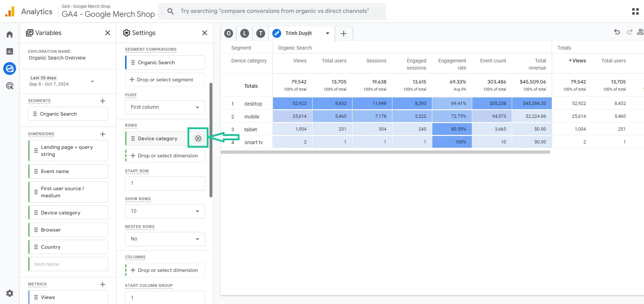Select the Landing page + query string dimension
Image resolution: width=644 pixels, height=304 pixels.
point(68,151)
